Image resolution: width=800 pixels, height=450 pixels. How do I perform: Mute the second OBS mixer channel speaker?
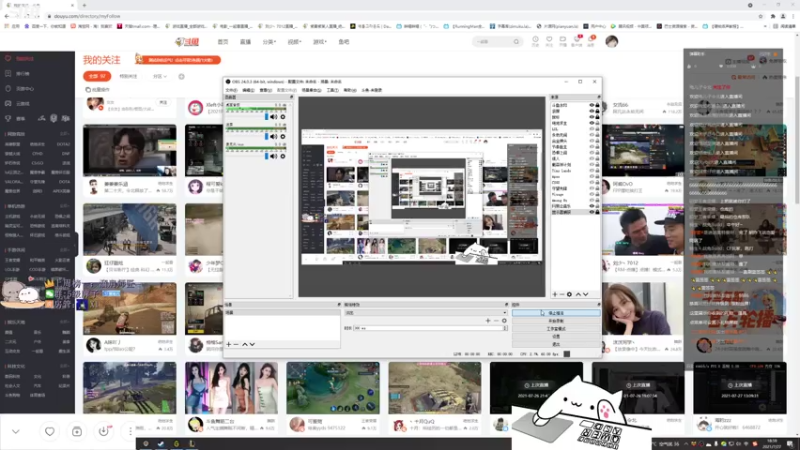point(273,137)
